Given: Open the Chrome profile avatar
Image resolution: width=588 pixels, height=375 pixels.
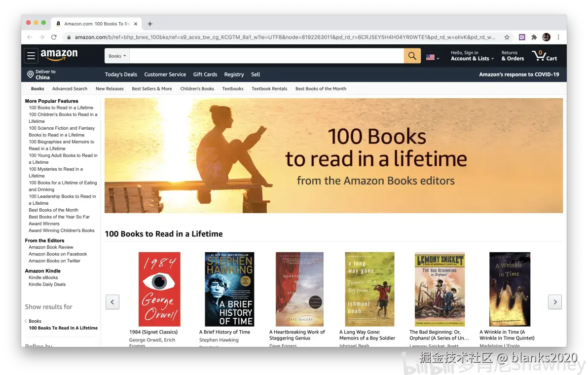Looking at the screenshot, I should point(547,37).
